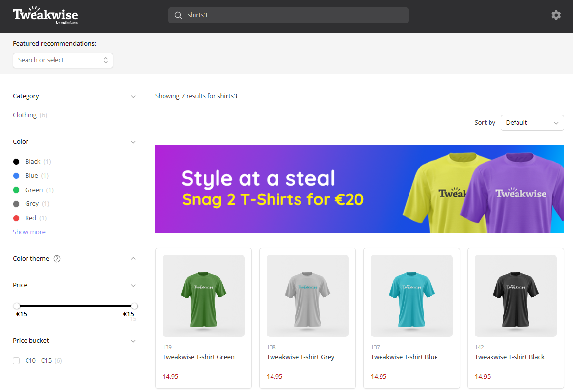Open the black T-shirt product image
Screen dimensions: 573x392
516,296
